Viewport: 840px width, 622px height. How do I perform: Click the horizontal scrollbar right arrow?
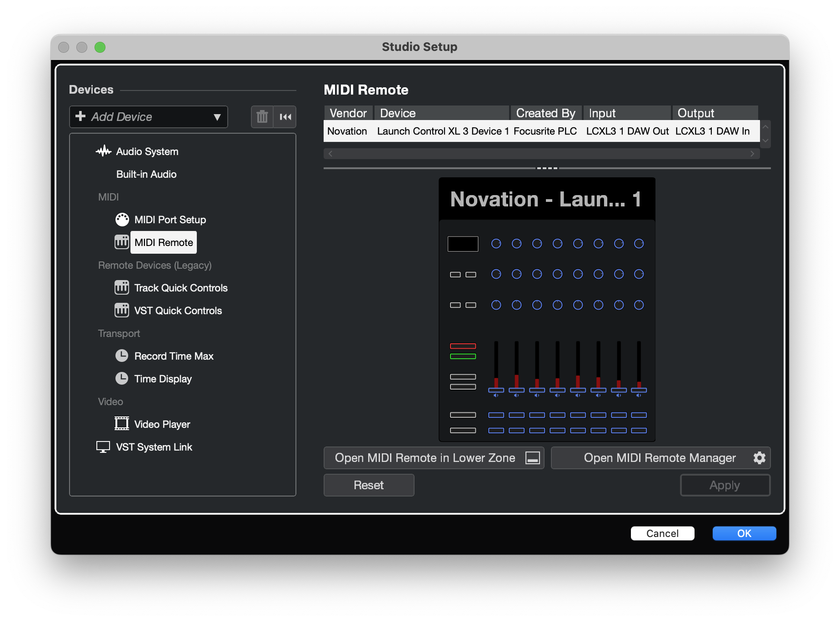click(752, 154)
